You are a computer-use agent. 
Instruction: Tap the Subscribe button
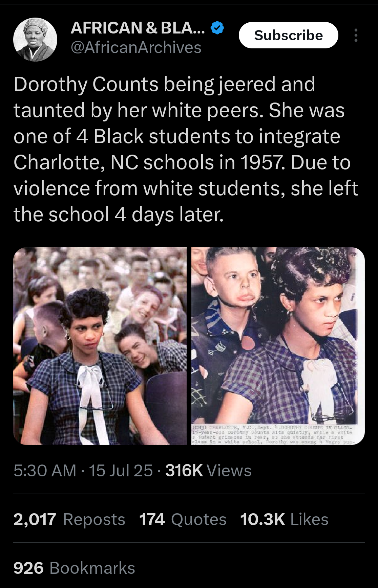click(289, 35)
